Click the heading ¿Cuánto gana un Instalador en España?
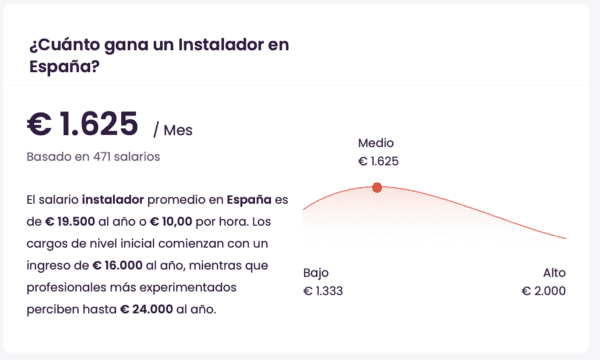 [x=159, y=55]
